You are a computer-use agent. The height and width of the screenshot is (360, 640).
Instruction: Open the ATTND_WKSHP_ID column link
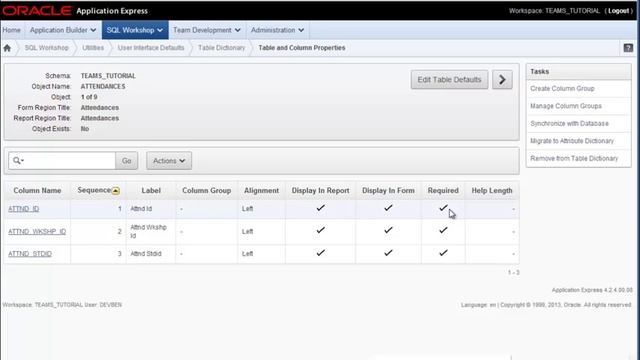coord(37,231)
